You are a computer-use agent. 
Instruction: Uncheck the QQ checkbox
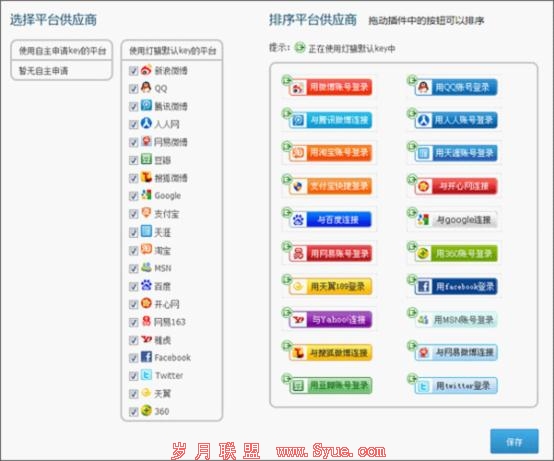tap(133, 89)
